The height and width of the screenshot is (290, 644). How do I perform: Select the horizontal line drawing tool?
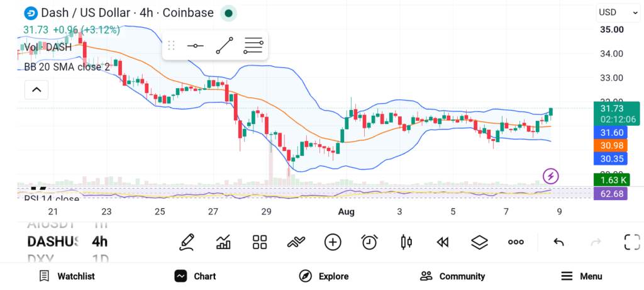coord(196,45)
